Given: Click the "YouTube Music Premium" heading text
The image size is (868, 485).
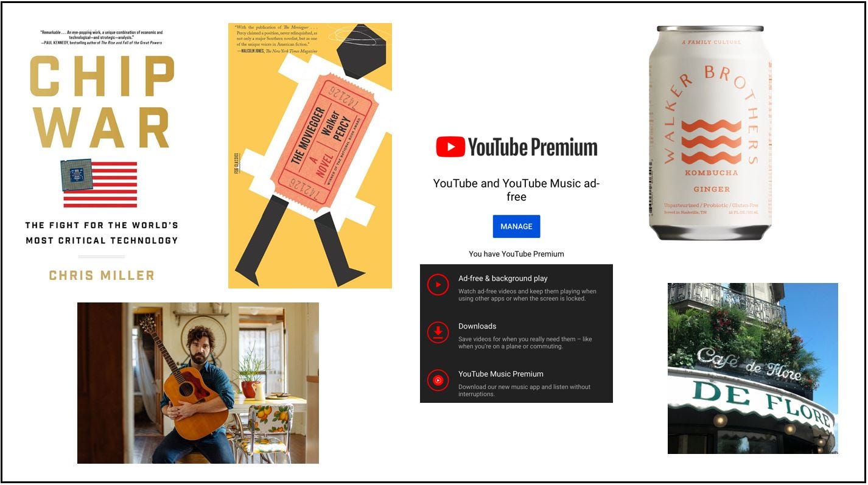Looking at the screenshot, I should [x=501, y=374].
